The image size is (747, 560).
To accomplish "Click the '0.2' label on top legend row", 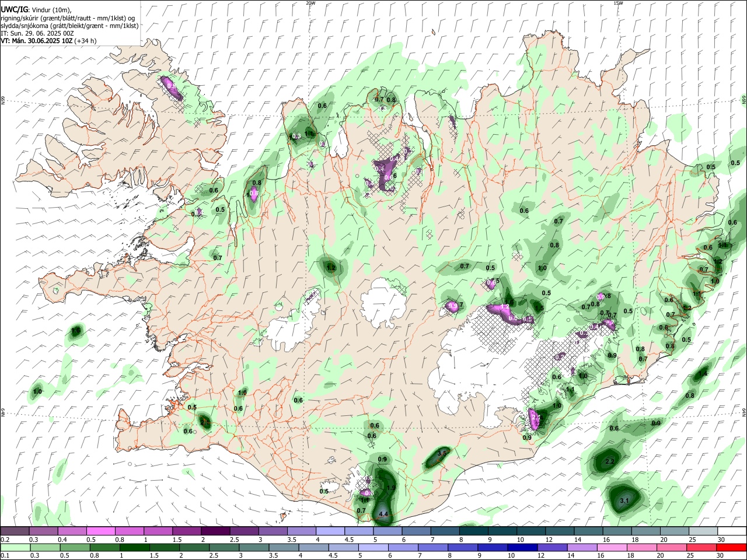I will 5,540.
